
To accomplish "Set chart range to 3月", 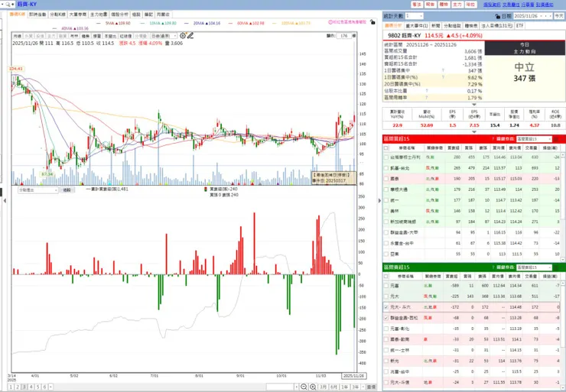I will (x=323, y=387).
